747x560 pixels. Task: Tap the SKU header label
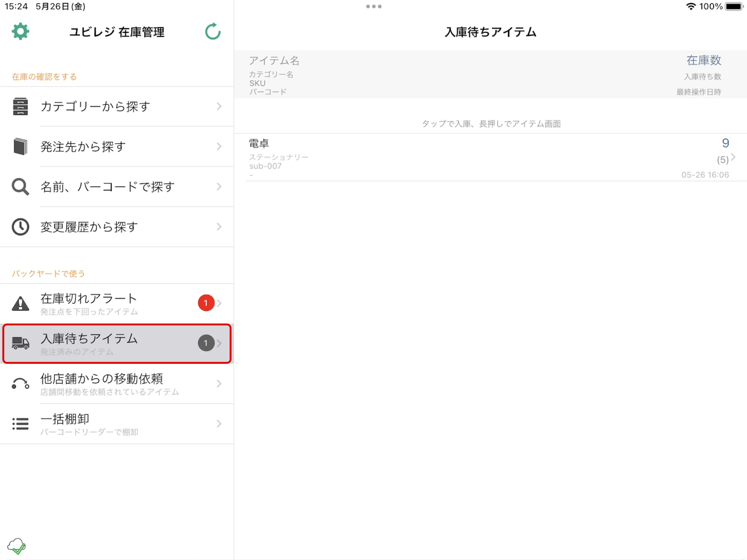(257, 83)
